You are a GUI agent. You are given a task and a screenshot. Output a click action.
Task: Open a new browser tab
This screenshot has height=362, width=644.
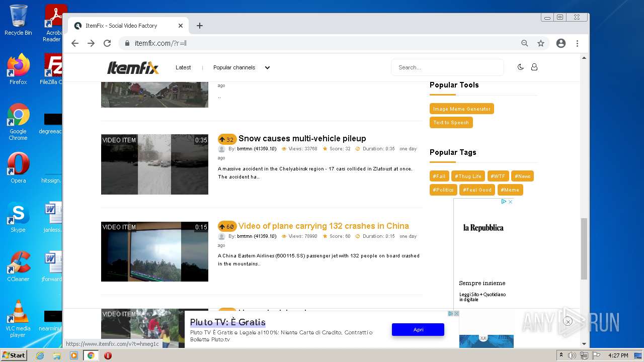point(200,26)
